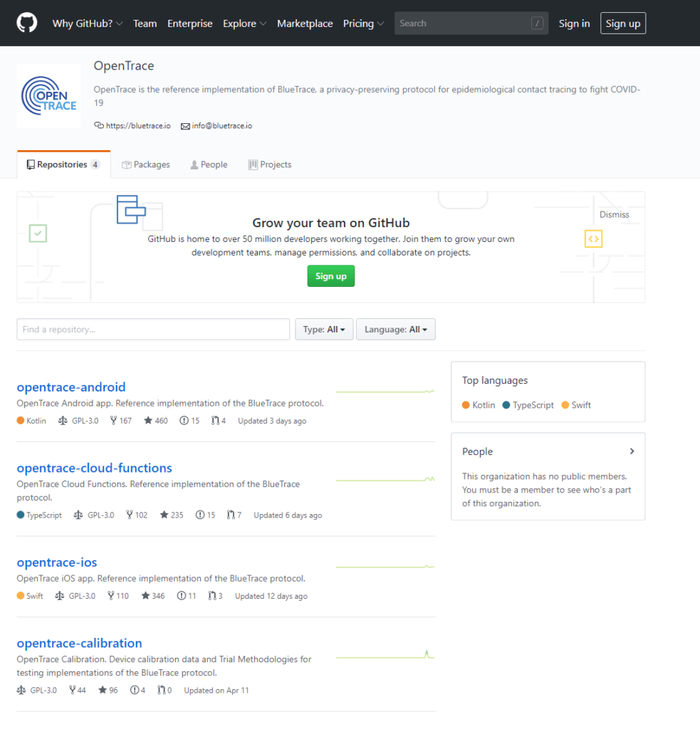Viewport: 700px width, 729px height.
Task: Open the Enterprise nav link
Action: point(189,23)
